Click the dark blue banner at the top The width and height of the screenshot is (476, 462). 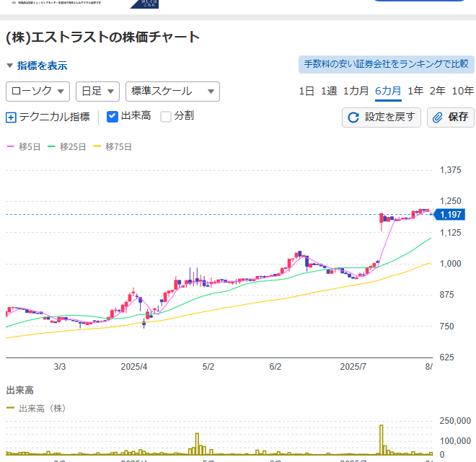click(x=144, y=4)
